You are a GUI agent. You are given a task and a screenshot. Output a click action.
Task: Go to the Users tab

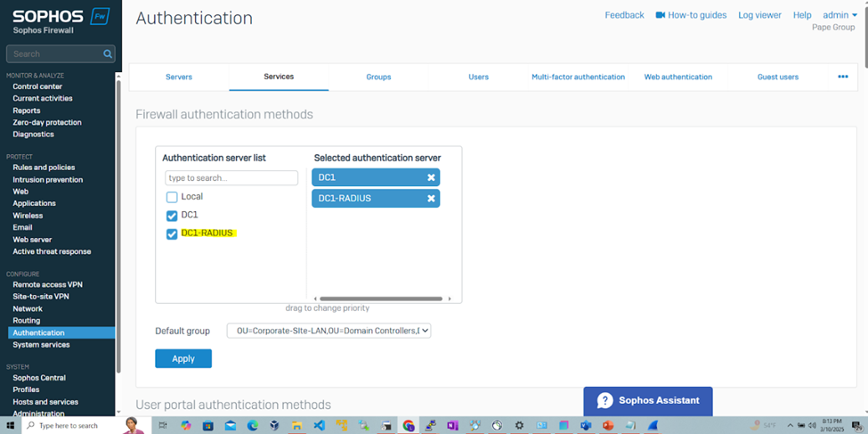coord(478,77)
